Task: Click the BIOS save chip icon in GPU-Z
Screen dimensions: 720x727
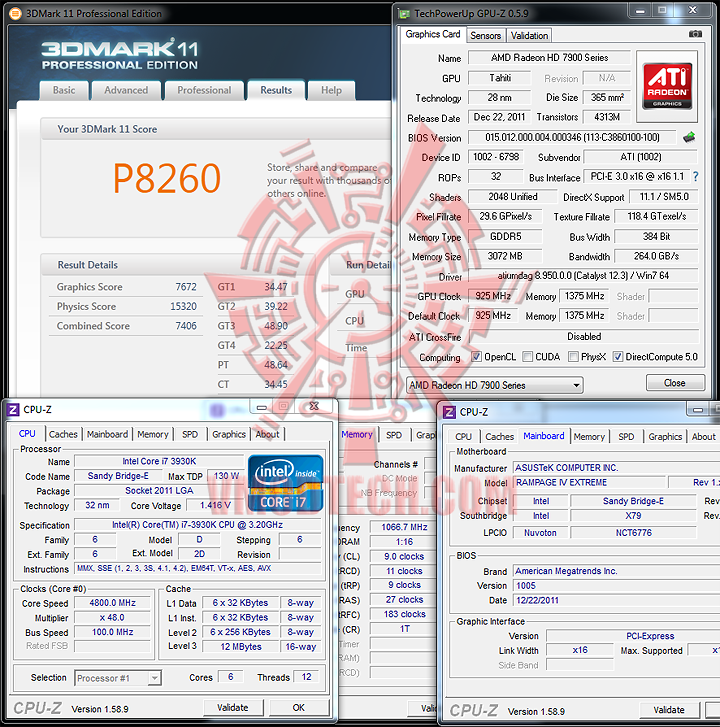Action: [x=689, y=137]
